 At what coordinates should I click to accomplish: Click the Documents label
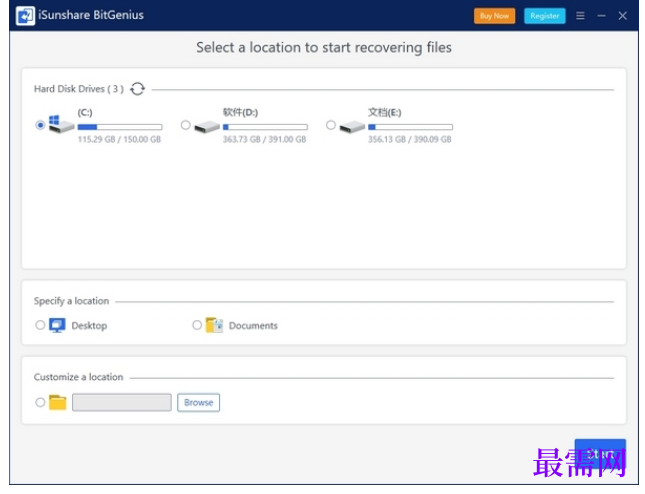[x=253, y=326]
